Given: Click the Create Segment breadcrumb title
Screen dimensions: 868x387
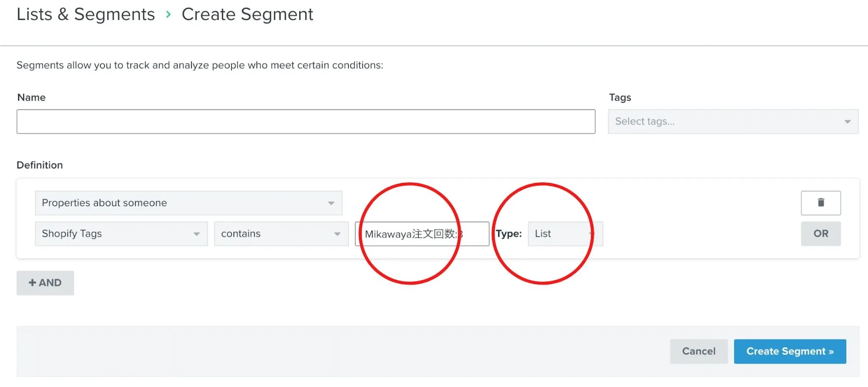Looking at the screenshot, I should point(247,14).
